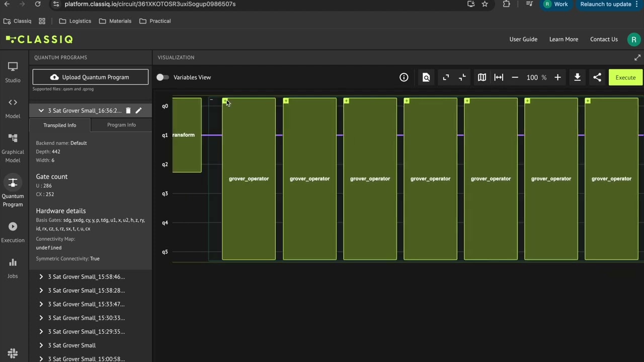Follow the Learn More link
Image resolution: width=644 pixels, height=362 pixels.
pos(563,39)
